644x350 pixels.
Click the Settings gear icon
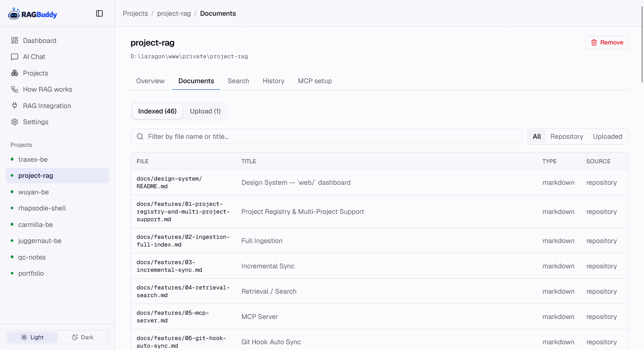(x=15, y=122)
